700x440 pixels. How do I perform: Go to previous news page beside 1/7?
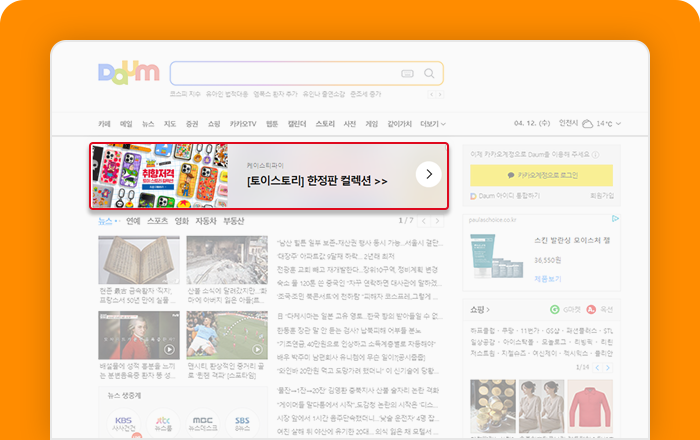[x=424, y=221]
